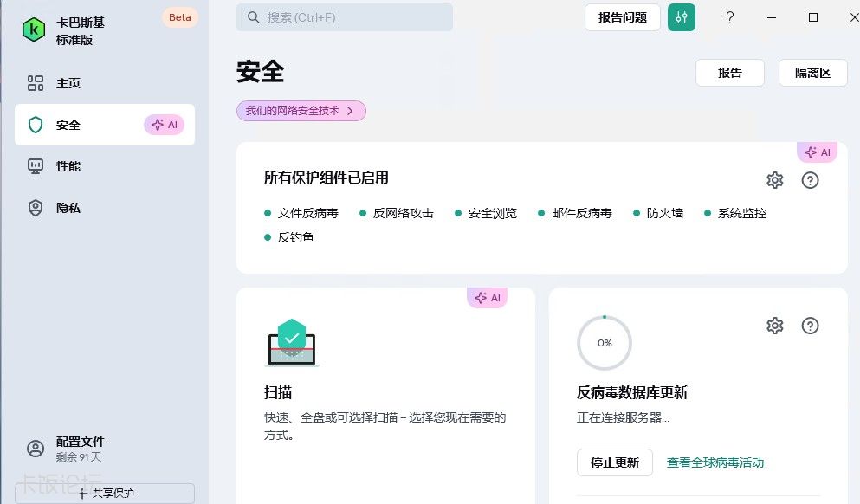Expand 我们的网络安全技术 chevron pill
The width and height of the screenshot is (860, 504).
pos(301,111)
